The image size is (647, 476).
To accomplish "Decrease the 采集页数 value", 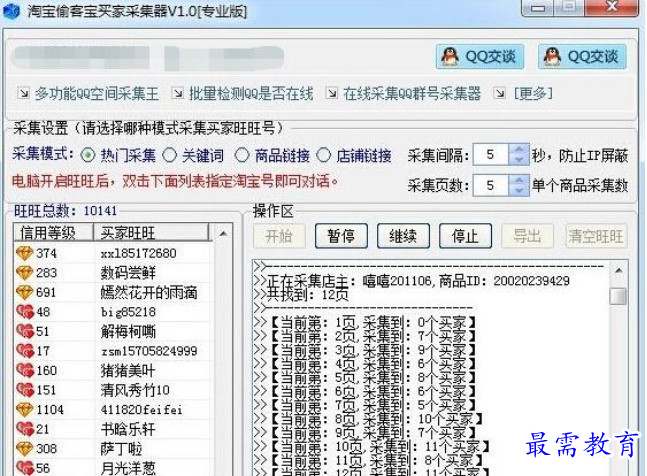I will pyautogui.click(x=519, y=191).
